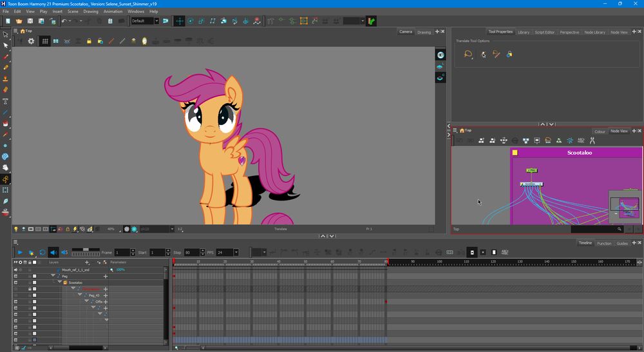Switch to the Script Editor tab
Image resolution: width=644 pixels, height=352 pixels.
544,32
